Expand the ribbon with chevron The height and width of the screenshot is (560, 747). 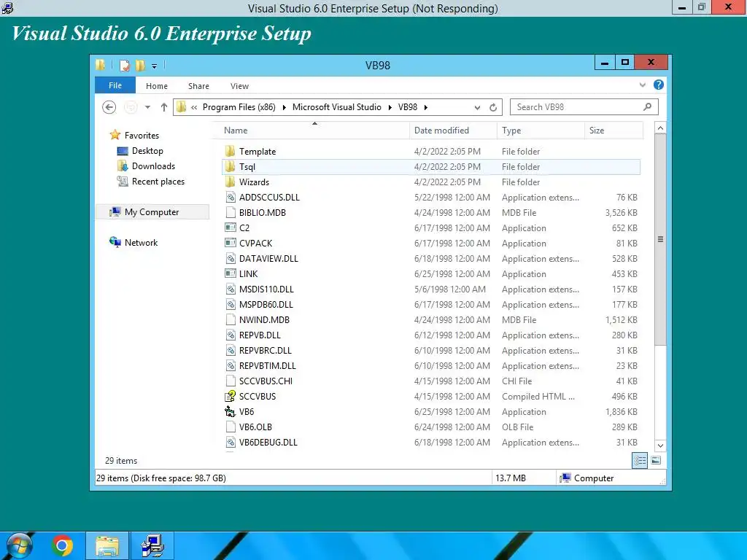(642, 85)
